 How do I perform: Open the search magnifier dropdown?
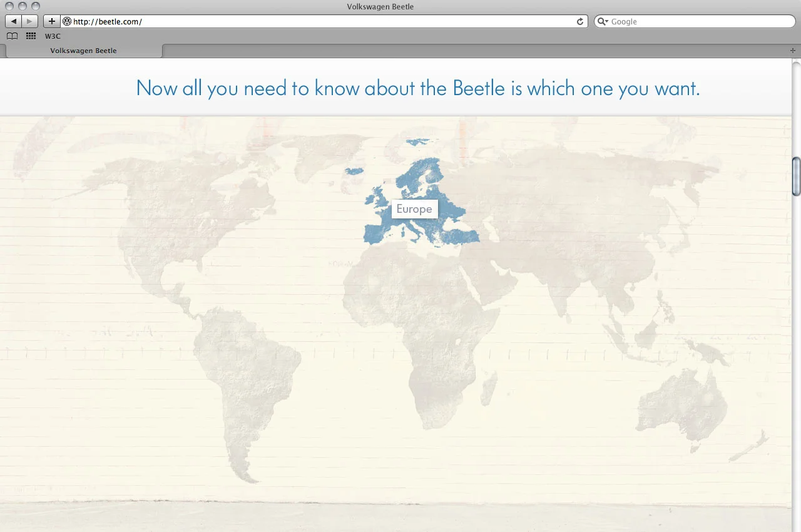[x=603, y=21]
